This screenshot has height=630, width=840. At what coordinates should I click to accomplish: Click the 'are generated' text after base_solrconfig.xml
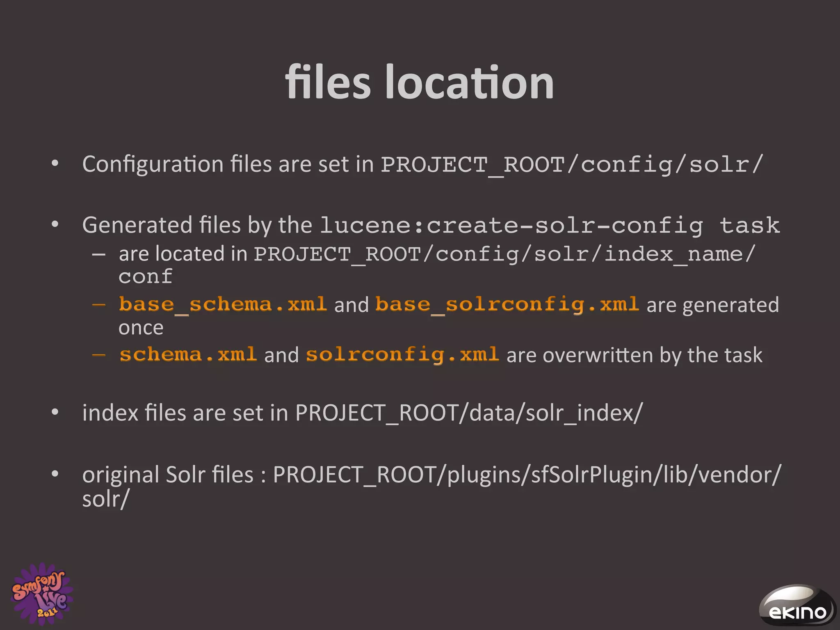[713, 305]
